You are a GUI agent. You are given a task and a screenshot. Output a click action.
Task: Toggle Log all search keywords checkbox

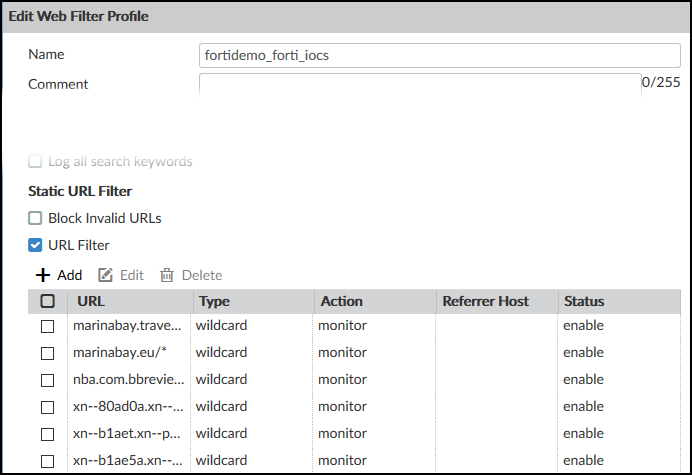tap(35, 161)
